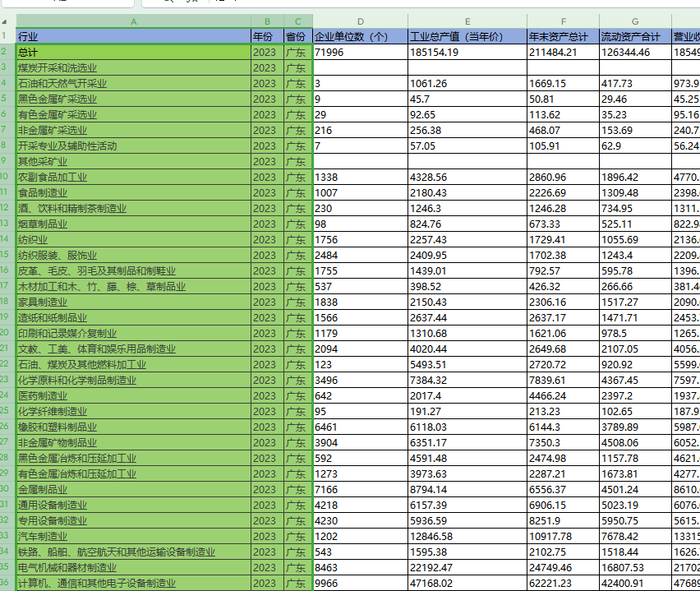The width and height of the screenshot is (700, 591).
Task: Click the 4466.24 assets cell
Action: (x=564, y=396)
